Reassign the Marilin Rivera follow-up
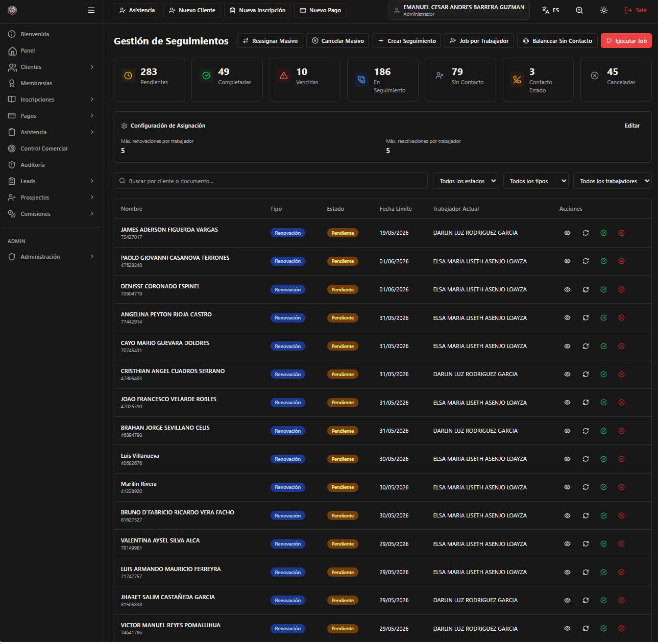 [586, 487]
